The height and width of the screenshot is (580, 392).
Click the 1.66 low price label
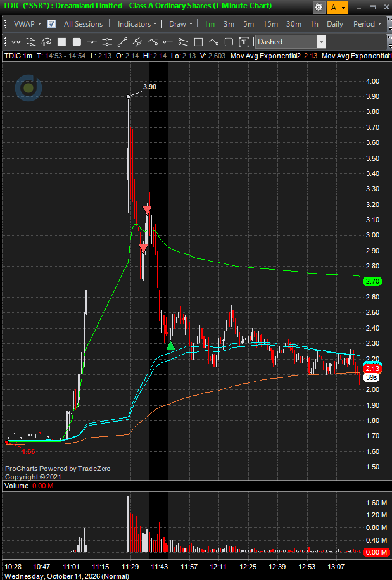[28, 451]
